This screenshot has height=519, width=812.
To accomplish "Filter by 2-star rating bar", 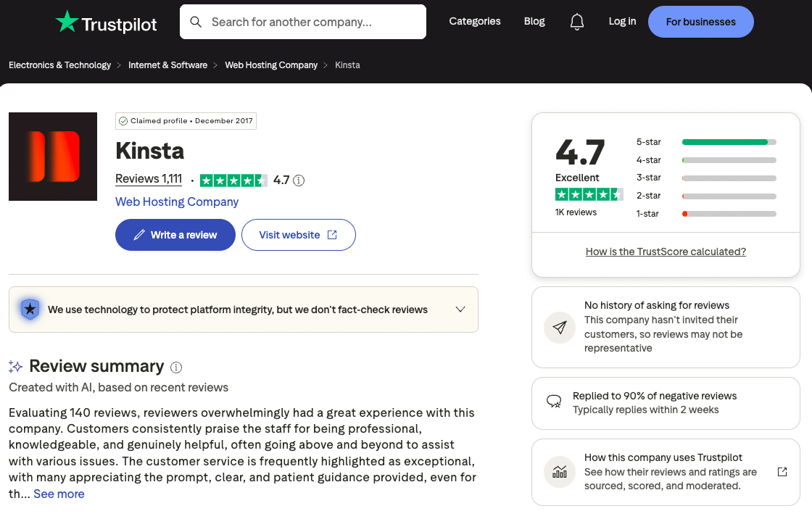I will coord(706,196).
